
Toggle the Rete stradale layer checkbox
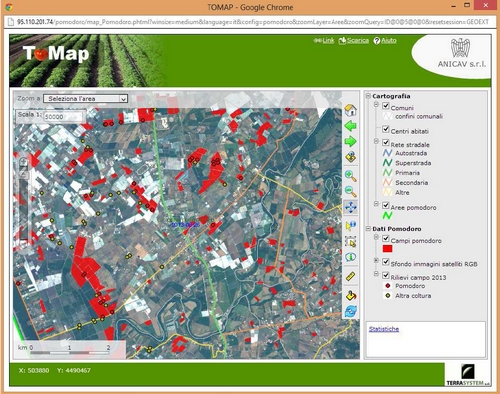point(386,143)
